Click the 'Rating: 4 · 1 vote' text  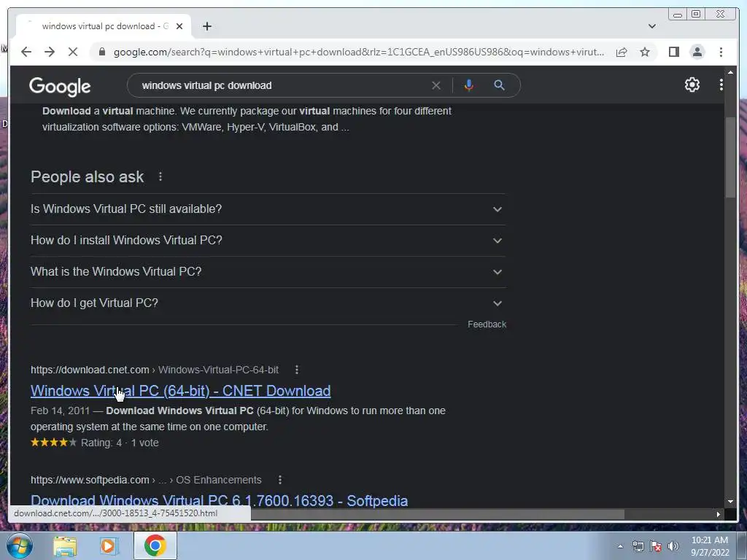[120, 443]
